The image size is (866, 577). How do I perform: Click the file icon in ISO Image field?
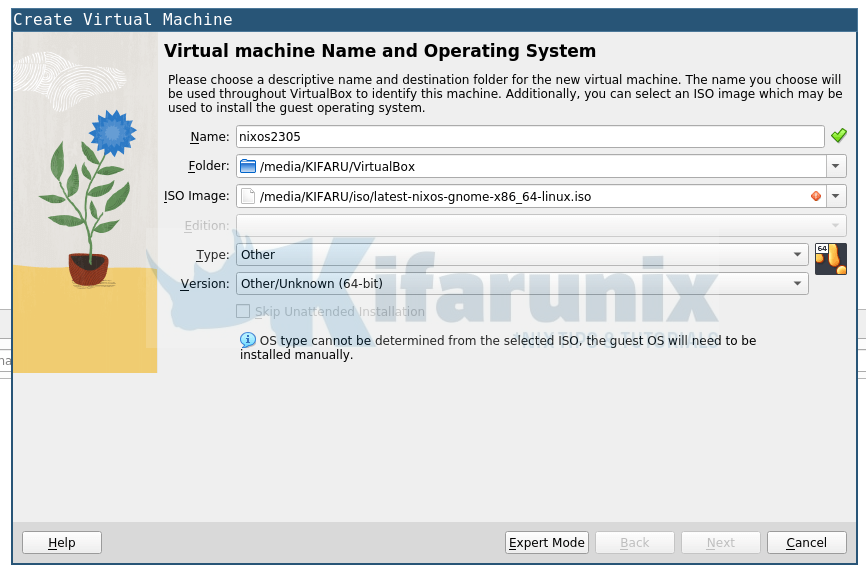[249, 196]
